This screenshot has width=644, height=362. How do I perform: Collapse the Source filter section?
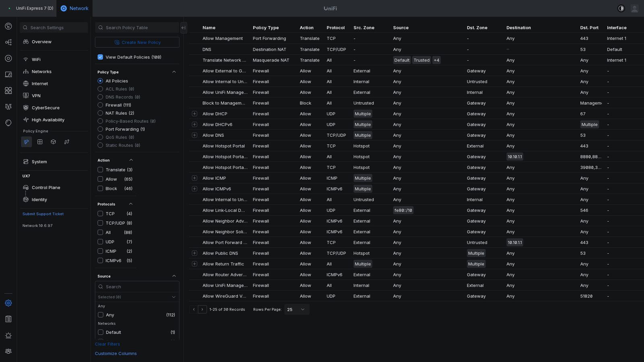174,276
